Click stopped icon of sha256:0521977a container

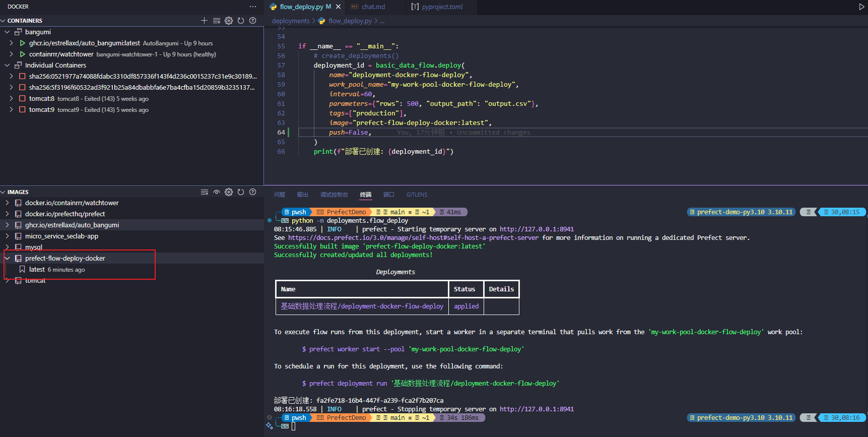pyautogui.click(x=22, y=77)
